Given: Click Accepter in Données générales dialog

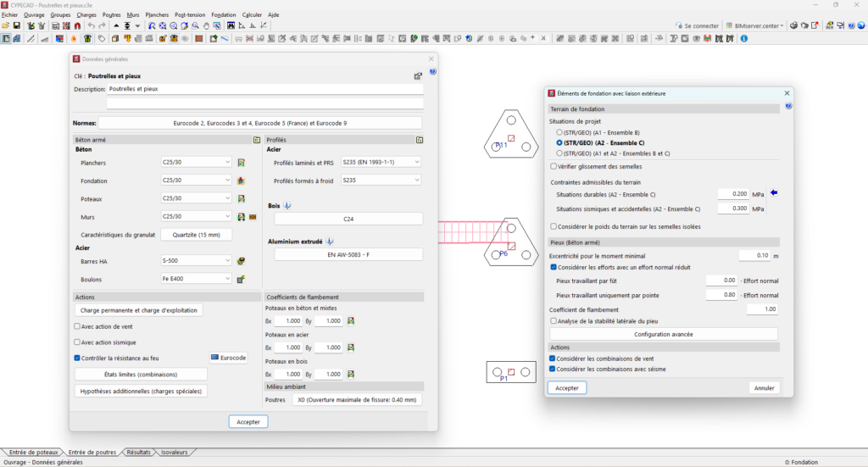Looking at the screenshot, I should 248,421.
